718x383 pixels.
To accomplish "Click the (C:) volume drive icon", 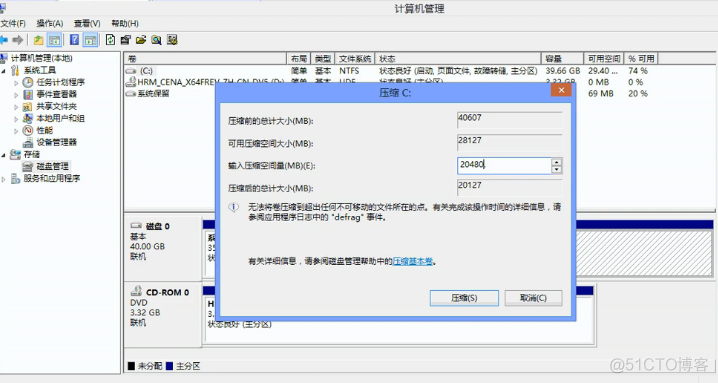I will (131, 71).
